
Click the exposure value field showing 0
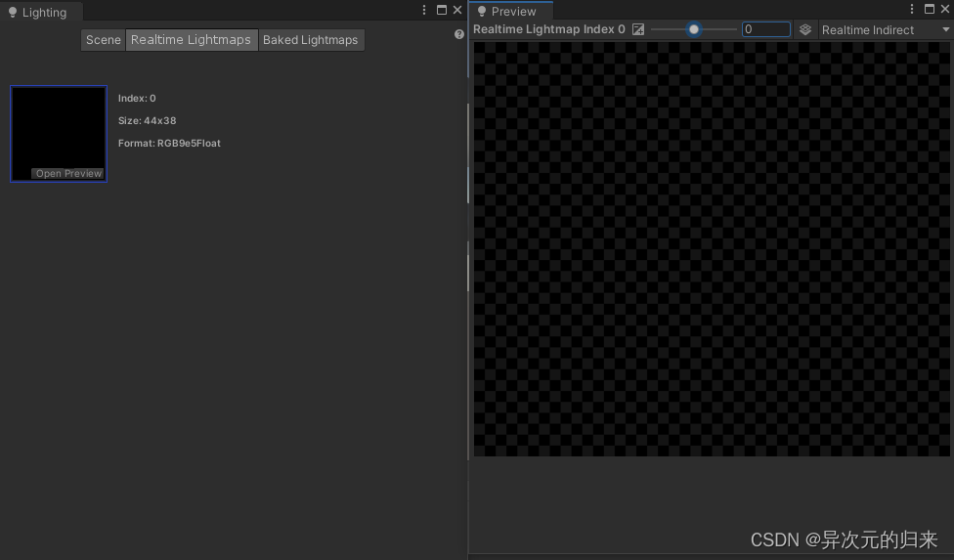click(x=766, y=29)
